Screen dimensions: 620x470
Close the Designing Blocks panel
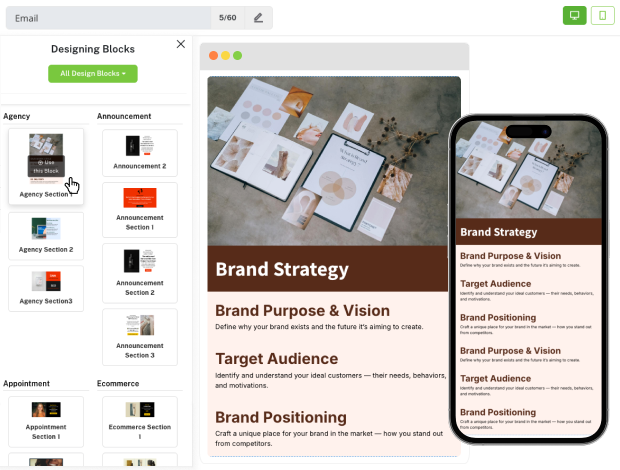click(180, 44)
